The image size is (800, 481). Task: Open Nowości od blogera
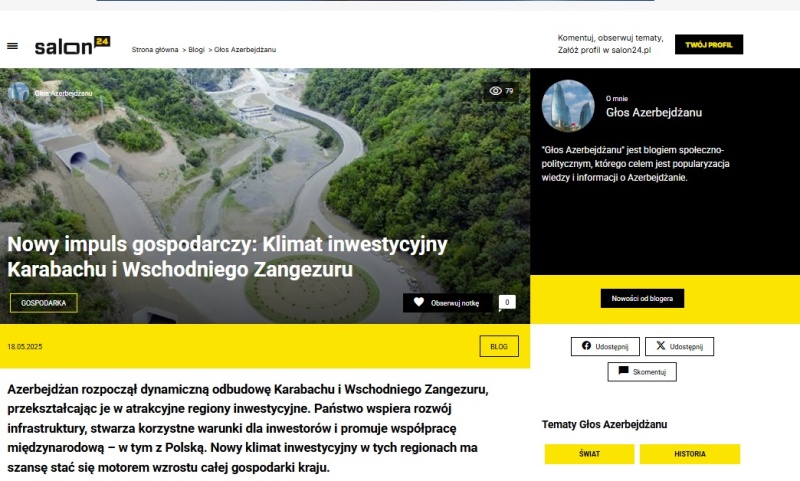coord(642,298)
